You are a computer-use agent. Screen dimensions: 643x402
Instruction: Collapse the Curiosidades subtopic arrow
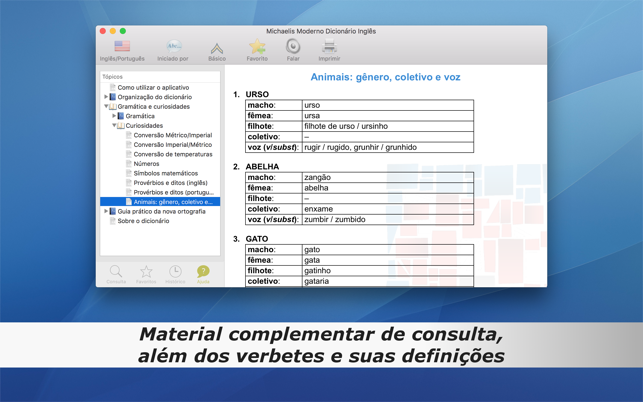coord(114,125)
